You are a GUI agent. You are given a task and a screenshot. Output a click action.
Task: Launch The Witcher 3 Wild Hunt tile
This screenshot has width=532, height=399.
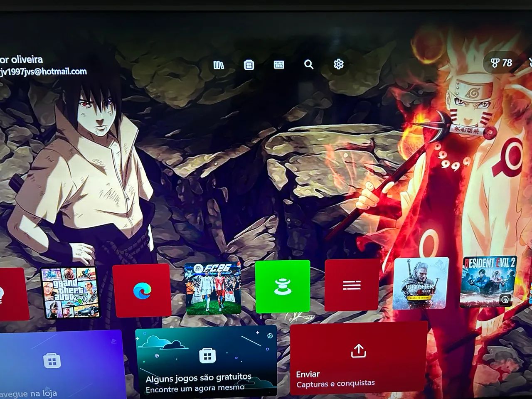pos(421,283)
